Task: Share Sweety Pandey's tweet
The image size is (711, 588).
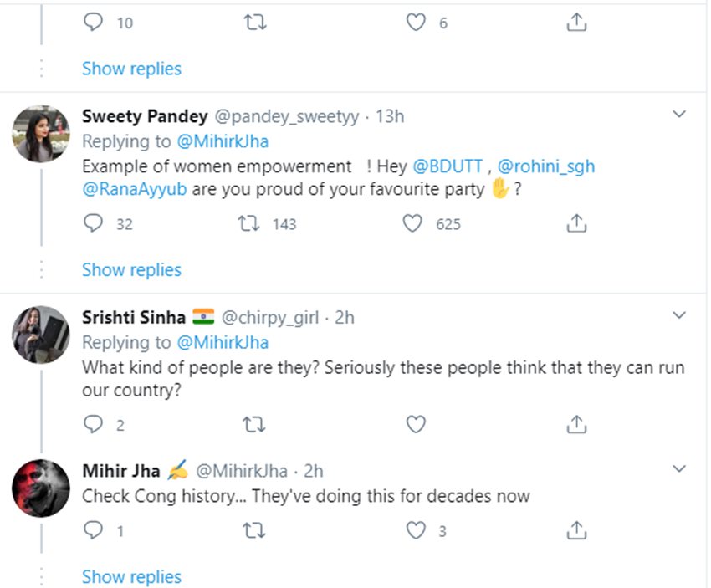Action: tap(575, 223)
